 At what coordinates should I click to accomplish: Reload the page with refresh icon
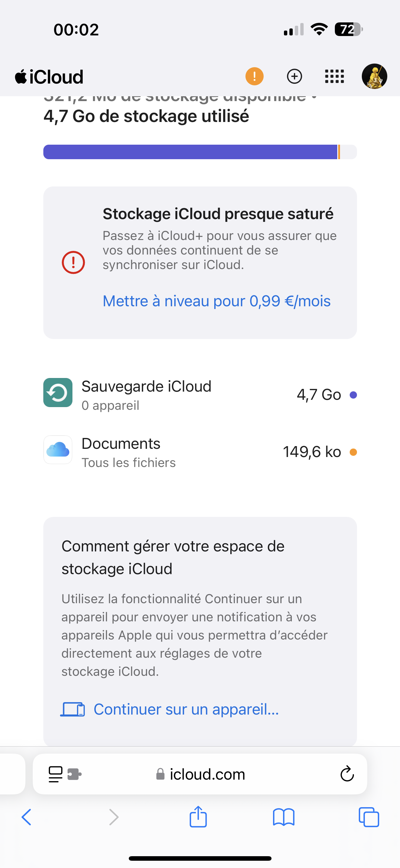347,774
